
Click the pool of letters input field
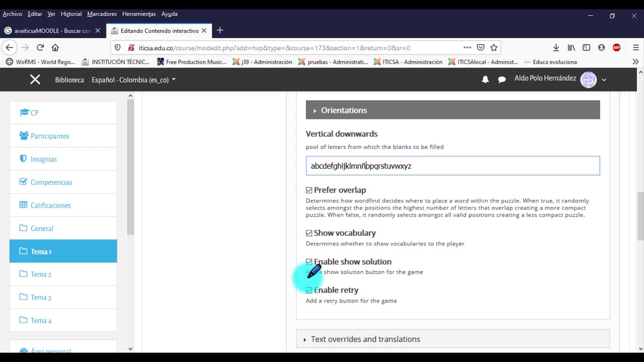452,166
